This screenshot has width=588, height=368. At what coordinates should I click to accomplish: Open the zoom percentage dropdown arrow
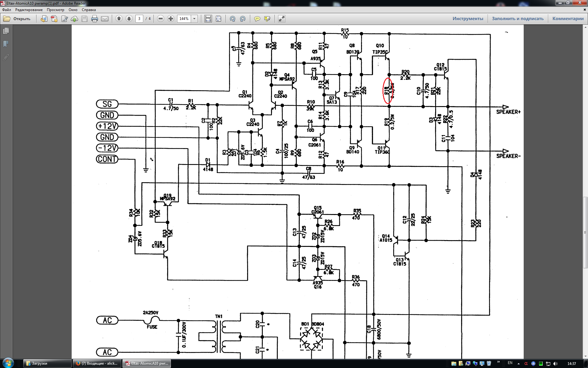(194, 19)
